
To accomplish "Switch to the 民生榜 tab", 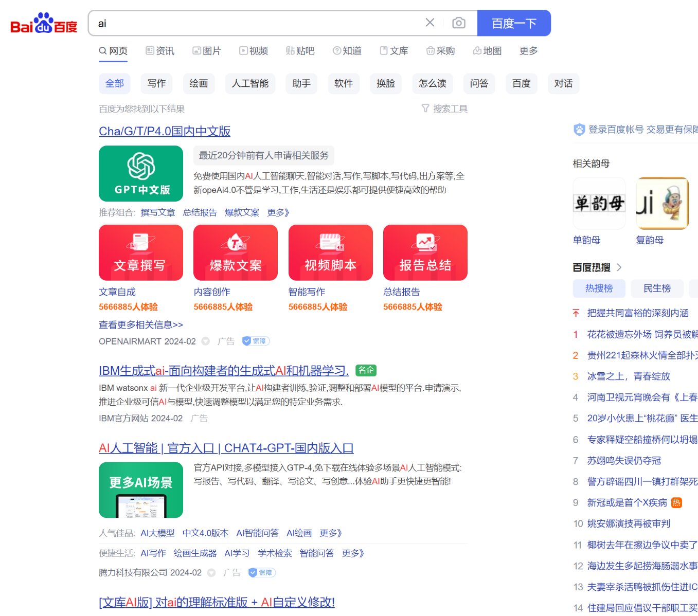I will 657,288.
